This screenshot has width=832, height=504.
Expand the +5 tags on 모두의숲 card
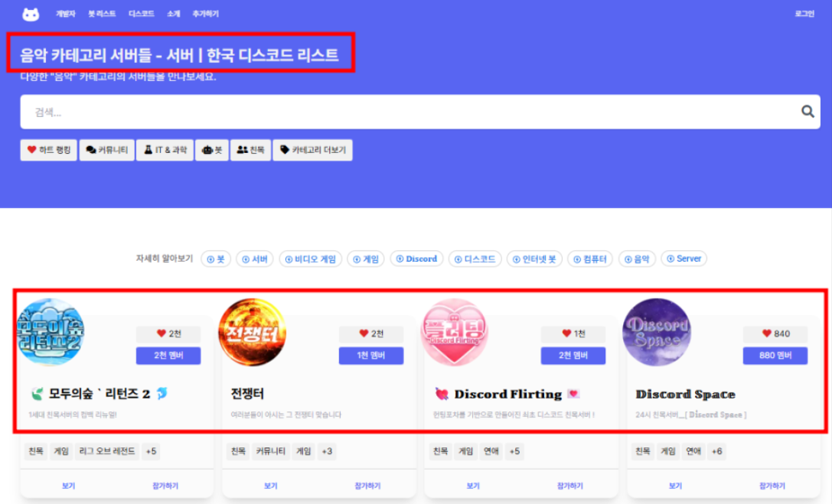pyautogui.click(x=151, y=451)
